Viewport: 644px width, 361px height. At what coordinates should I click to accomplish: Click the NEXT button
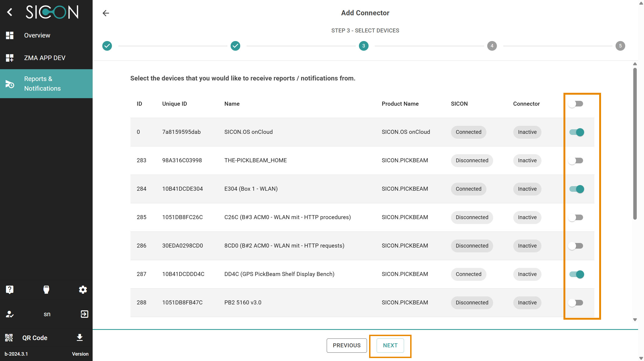[x=390, y=345]
